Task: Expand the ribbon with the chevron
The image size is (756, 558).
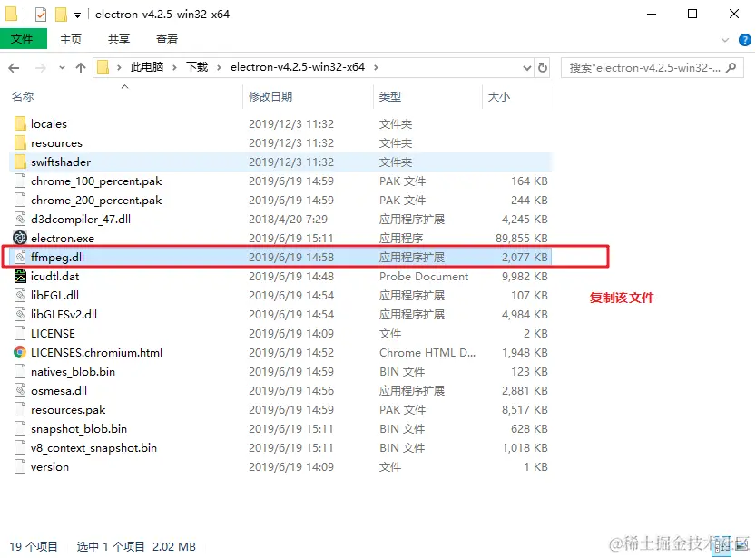Action: click(724, 40)
